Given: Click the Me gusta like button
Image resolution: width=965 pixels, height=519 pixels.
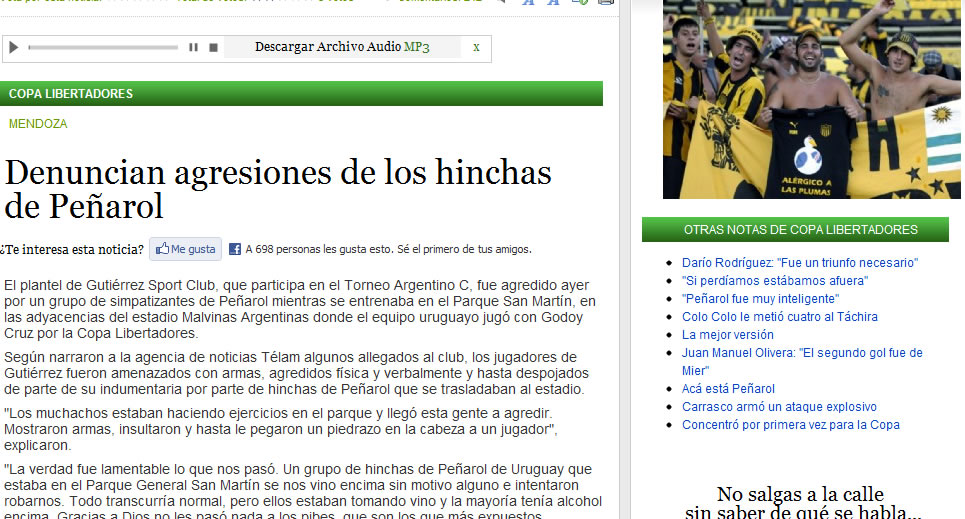Looking at the screenshot, I should coord(186,249).
